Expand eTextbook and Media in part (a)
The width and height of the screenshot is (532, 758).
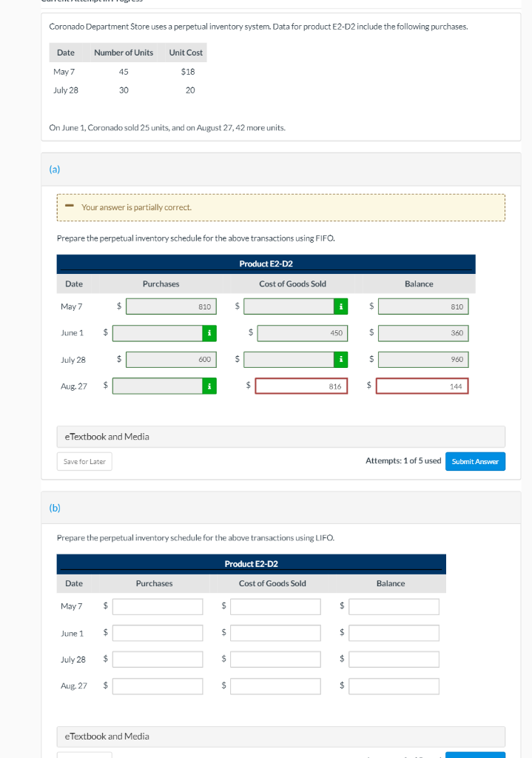[x=280, y=437]
